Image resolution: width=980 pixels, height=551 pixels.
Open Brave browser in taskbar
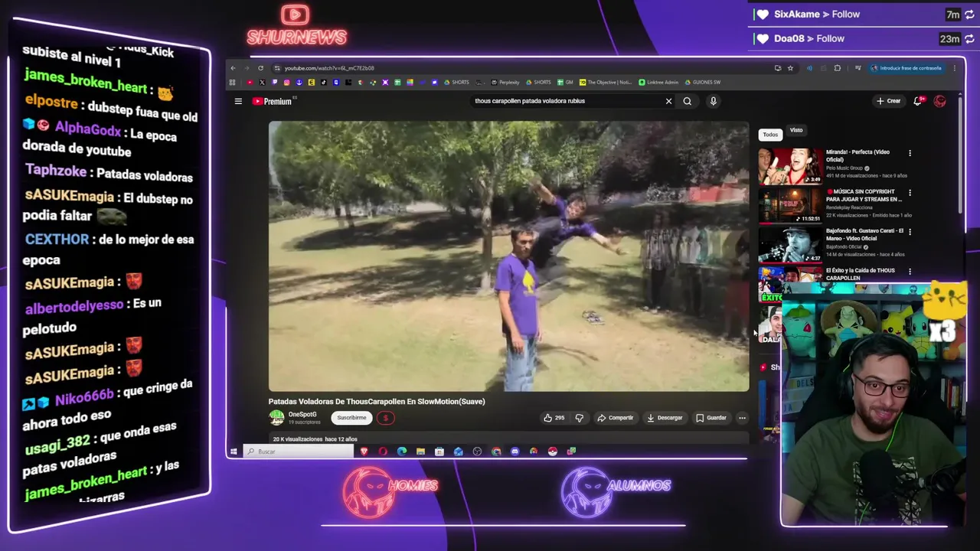[x=364, y=452]
